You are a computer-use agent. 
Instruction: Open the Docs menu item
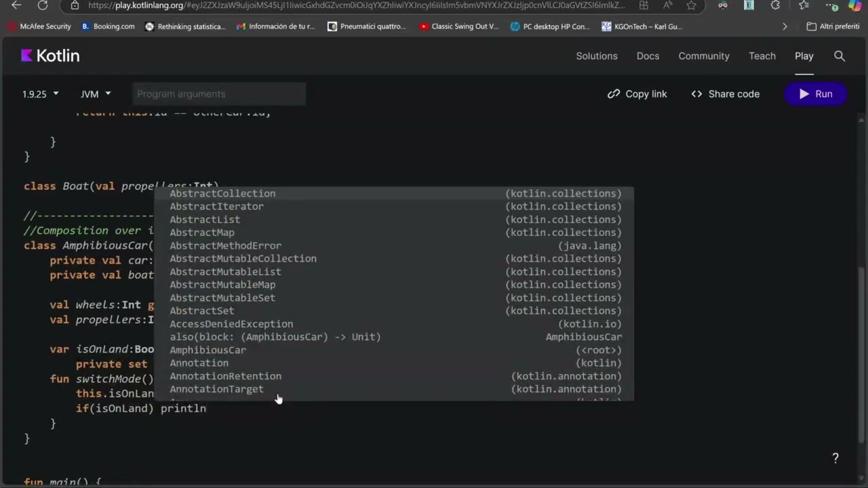(648, 56)
